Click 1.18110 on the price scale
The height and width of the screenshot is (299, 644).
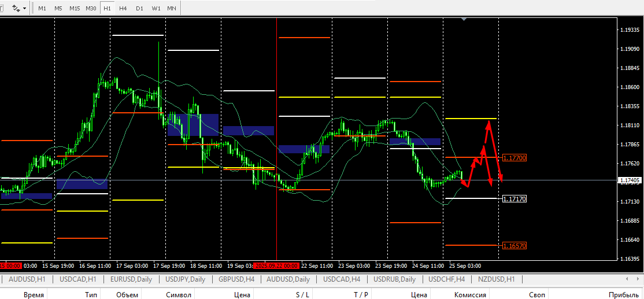(630, 125)
